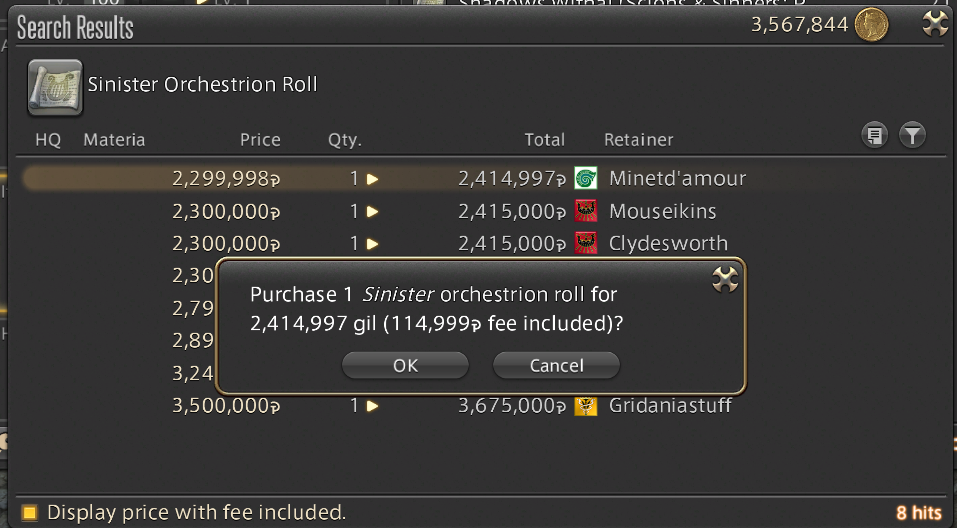Click the Retainer column header
957x528 pixels.
click(x=638, y=140)
